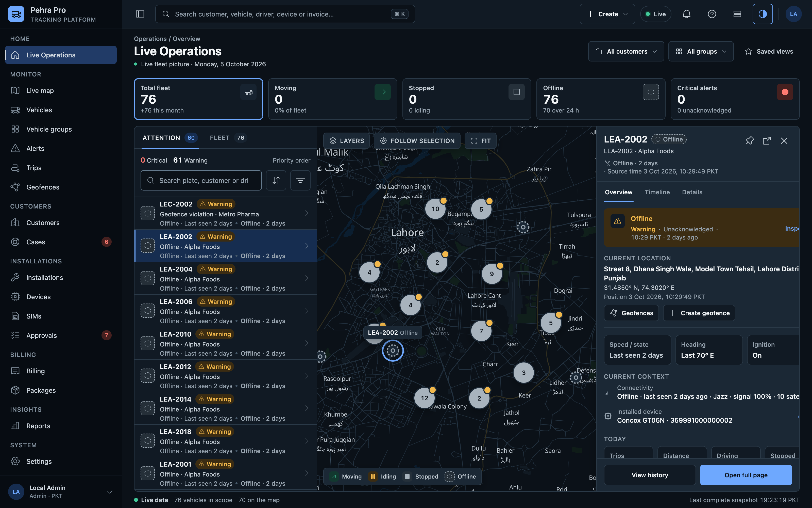Pin the LEA-2002 detail panel
This screenshot has height=508, width=812.
click(x=750, y=140)
